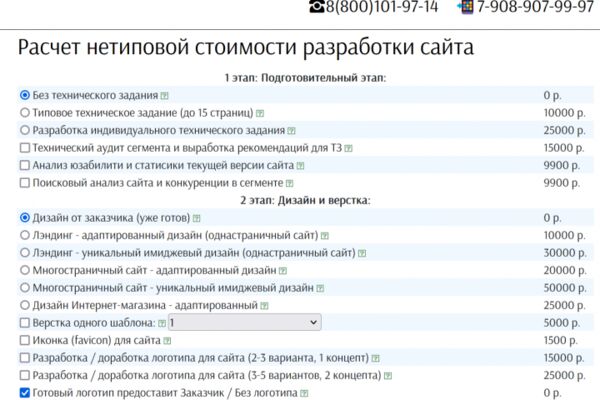Viewport: 600px width, 400px height.
Task: Click the '10000 р.' price of Типовое техническое задание
Action: [564, 113]
